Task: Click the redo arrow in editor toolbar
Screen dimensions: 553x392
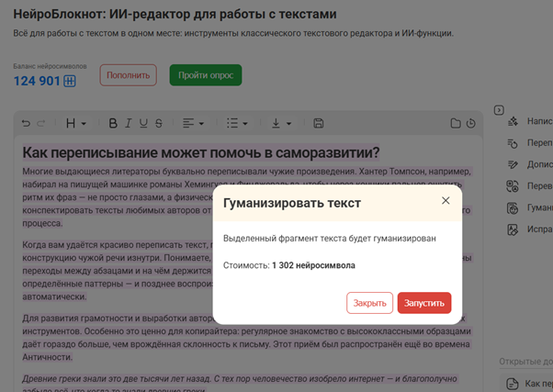Action: pos(41,123)
